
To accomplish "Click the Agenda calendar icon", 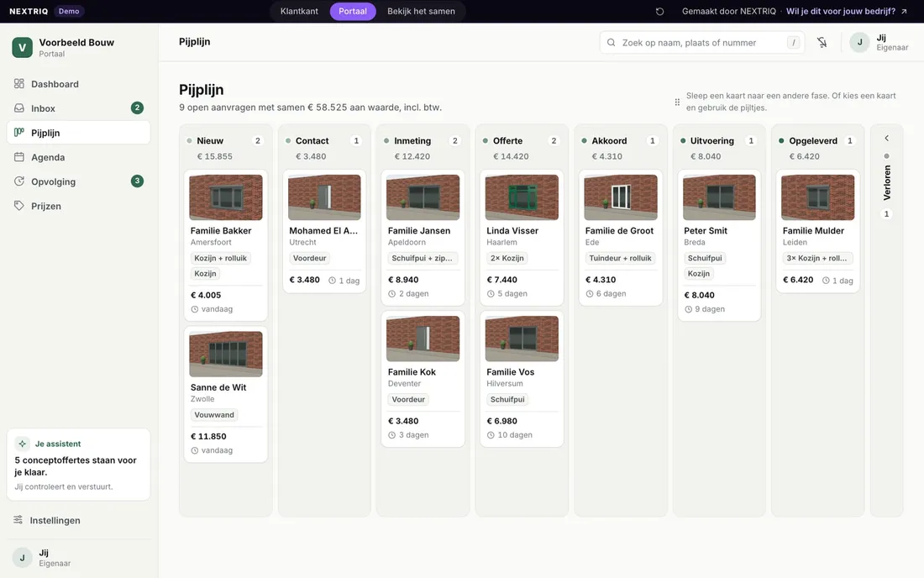I will point(18,157).
